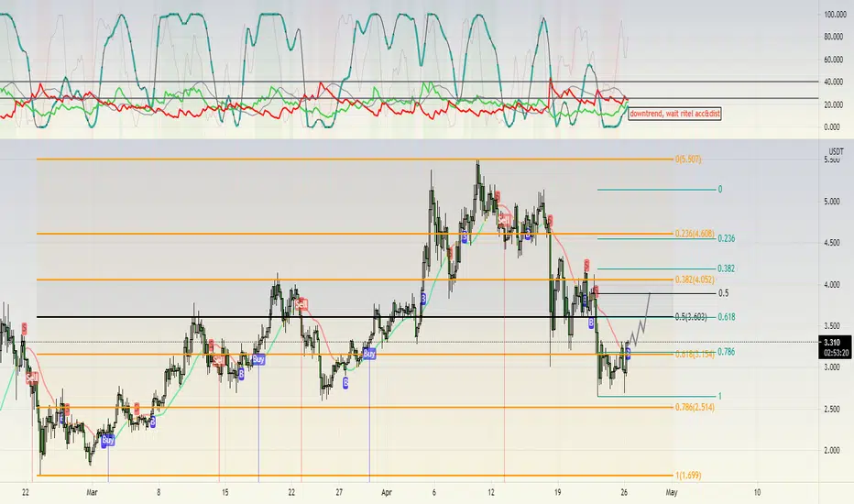Click the teal 0.382 retracement label
This screenshot has width=854, height=504.
pos(726,268)
